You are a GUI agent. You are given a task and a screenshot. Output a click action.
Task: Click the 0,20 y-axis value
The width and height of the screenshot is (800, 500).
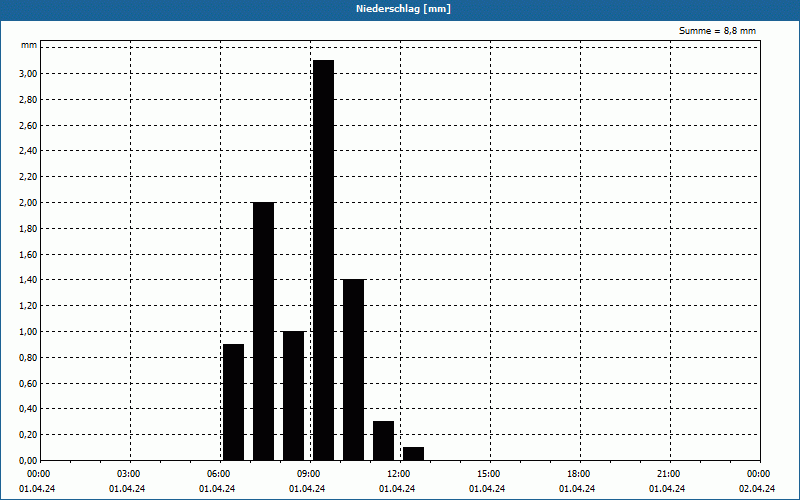[28, 435]
